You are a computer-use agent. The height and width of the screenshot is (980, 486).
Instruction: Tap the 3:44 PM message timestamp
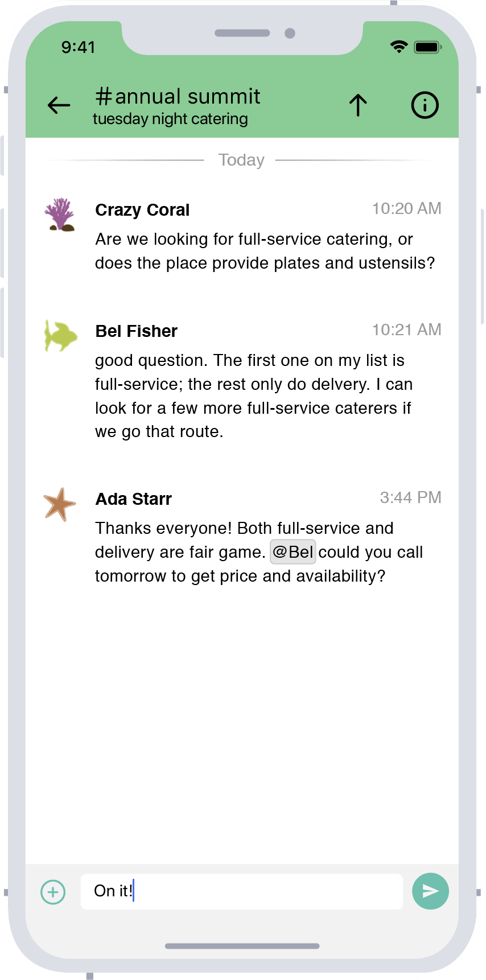[410, 498]
